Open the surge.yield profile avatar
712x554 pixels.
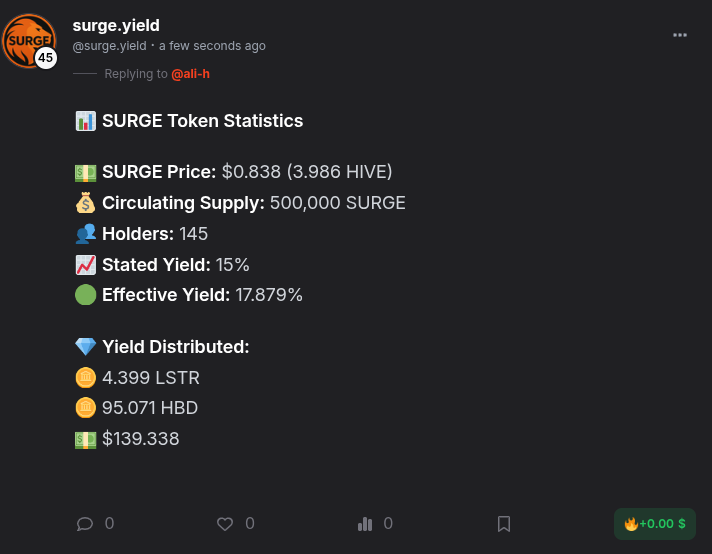[29, 41]
